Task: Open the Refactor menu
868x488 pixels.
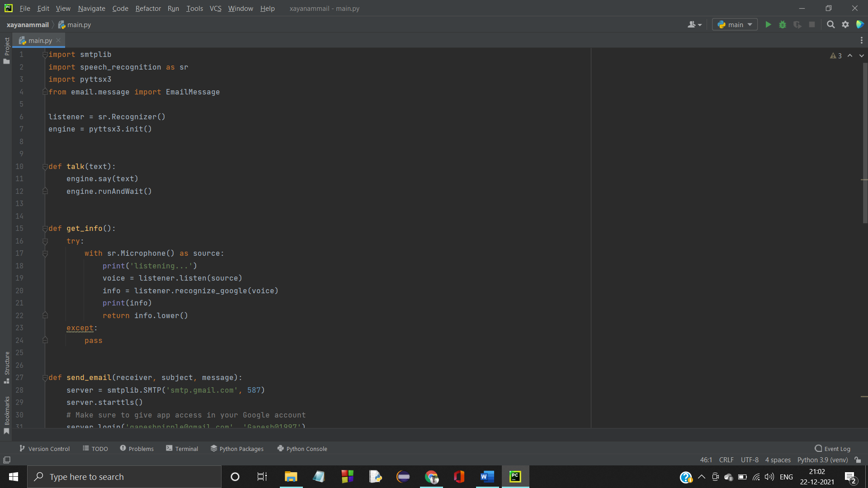Action: pos(148,8)
